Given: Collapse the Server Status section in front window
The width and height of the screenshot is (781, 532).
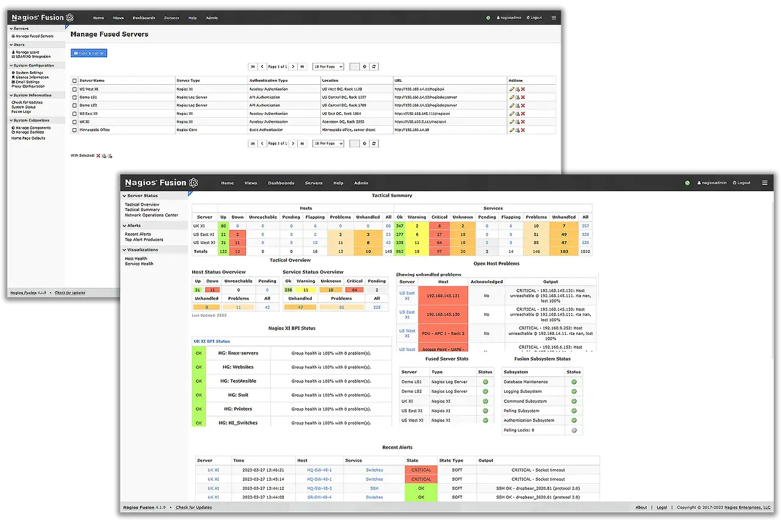Looking at the screenshot, I should tap(155, 196).
